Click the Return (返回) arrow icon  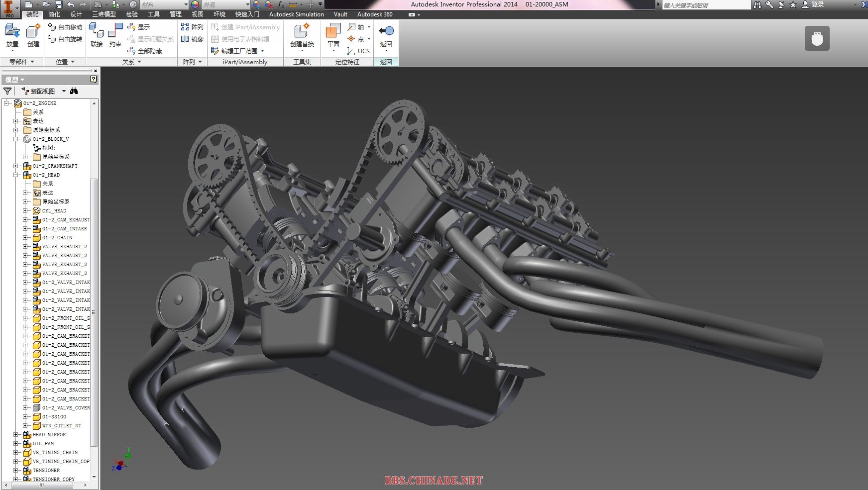(386, 31)
